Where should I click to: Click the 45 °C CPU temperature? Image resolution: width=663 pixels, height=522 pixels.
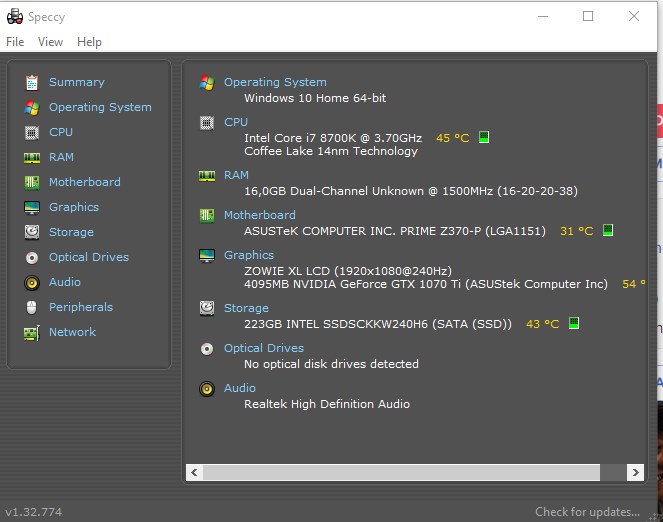[x=452, y=138]
